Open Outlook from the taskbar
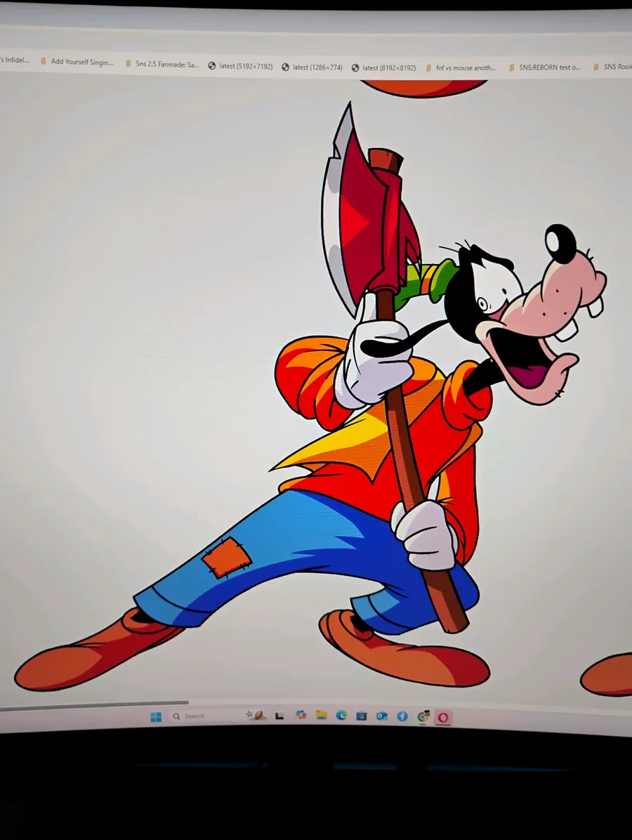This screenshot has width=632, height=840. click(x=382, y=716)
